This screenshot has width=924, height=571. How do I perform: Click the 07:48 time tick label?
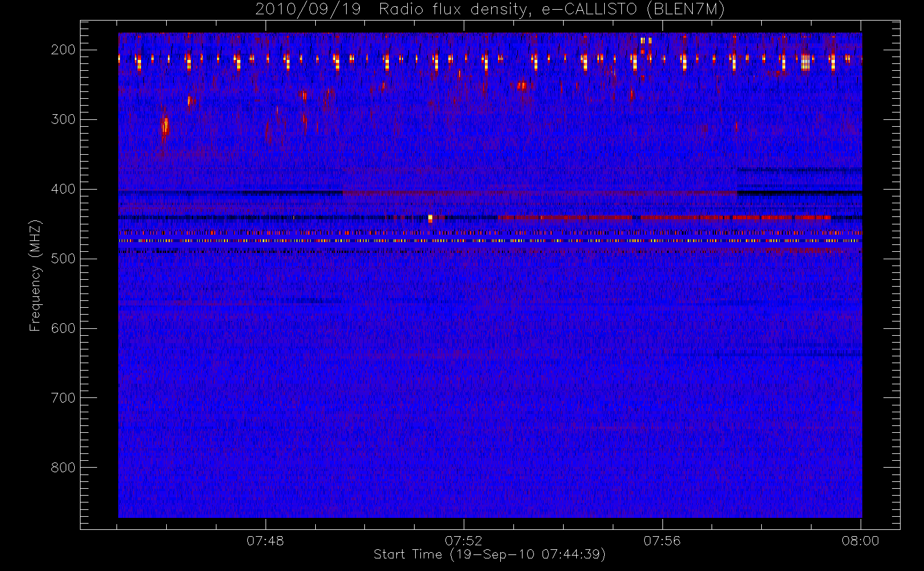[x=265, y=541]
